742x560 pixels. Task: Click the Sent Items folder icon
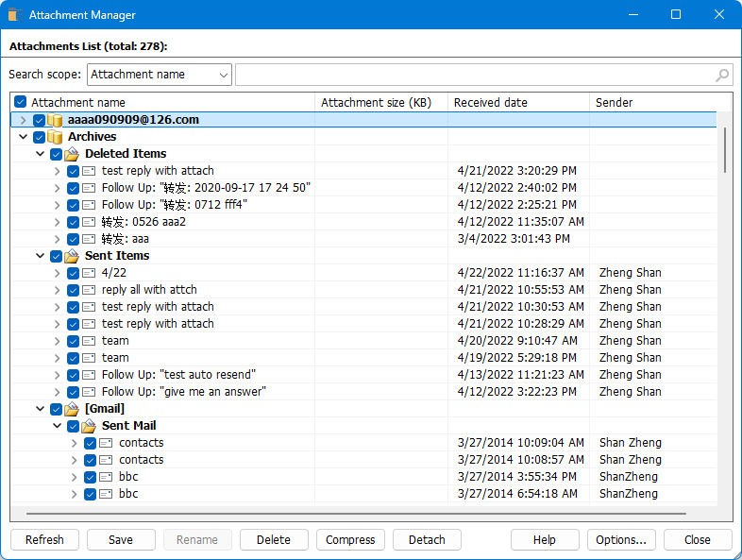[72, 256]
